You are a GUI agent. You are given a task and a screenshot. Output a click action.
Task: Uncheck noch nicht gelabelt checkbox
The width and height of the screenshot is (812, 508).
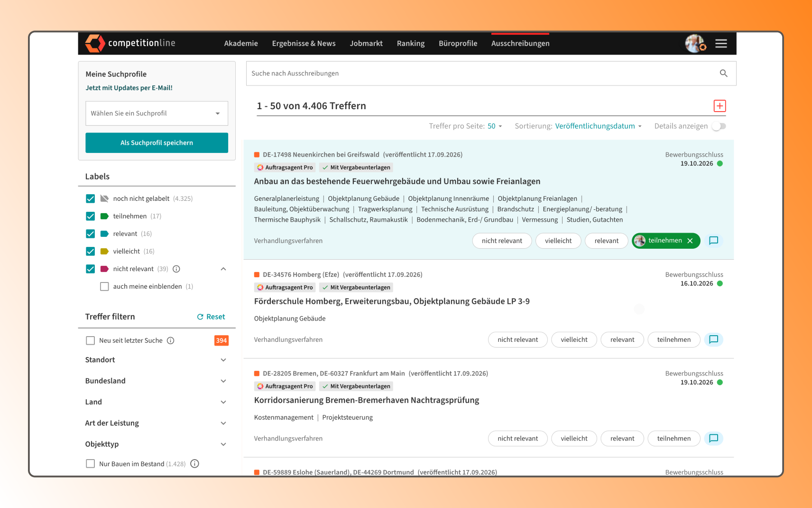coord(90,198)
